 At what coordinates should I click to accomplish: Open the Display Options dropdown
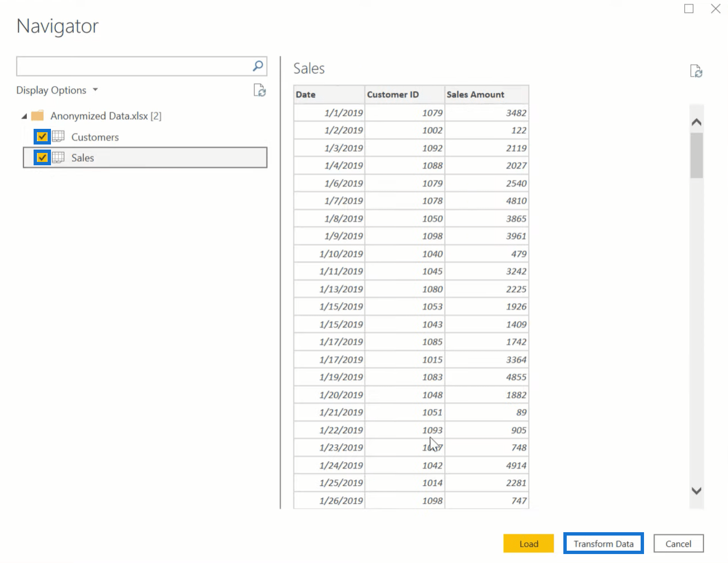click(57, 90)
